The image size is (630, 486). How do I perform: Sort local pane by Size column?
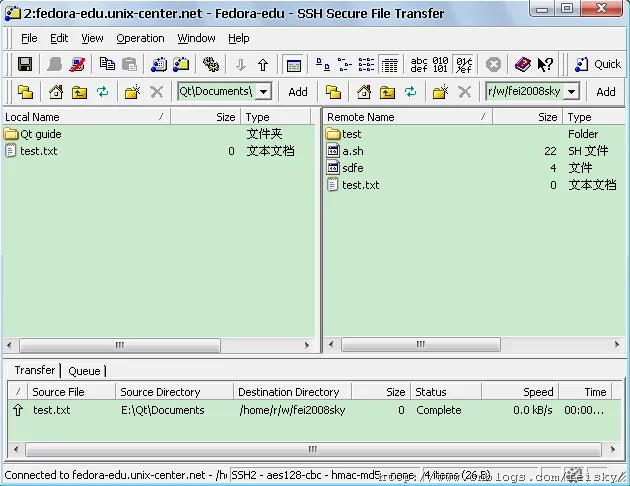pyautogui.click(x=205, y=117)
